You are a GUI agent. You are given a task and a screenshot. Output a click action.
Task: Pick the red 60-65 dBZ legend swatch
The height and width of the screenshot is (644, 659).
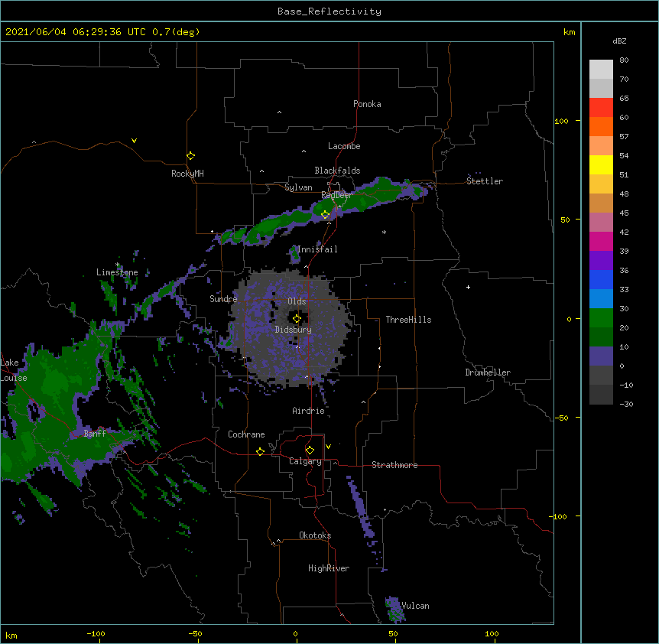coord(601,108)
